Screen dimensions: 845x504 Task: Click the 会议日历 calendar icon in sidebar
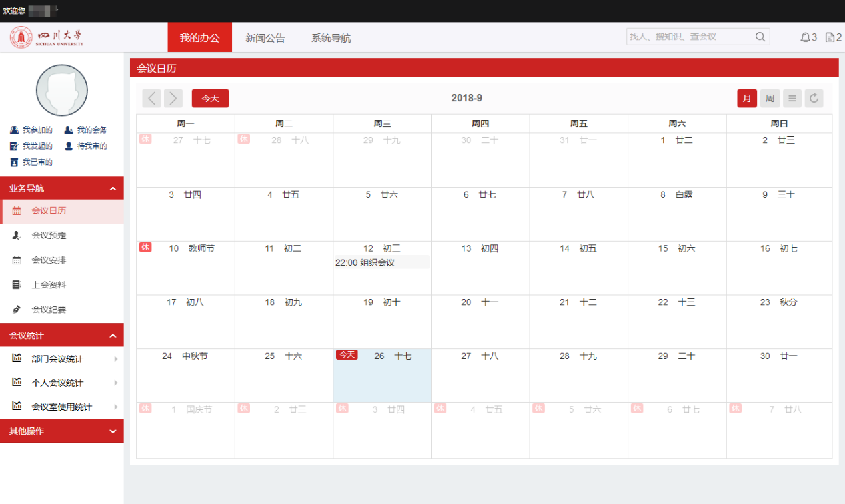[17, 211]
